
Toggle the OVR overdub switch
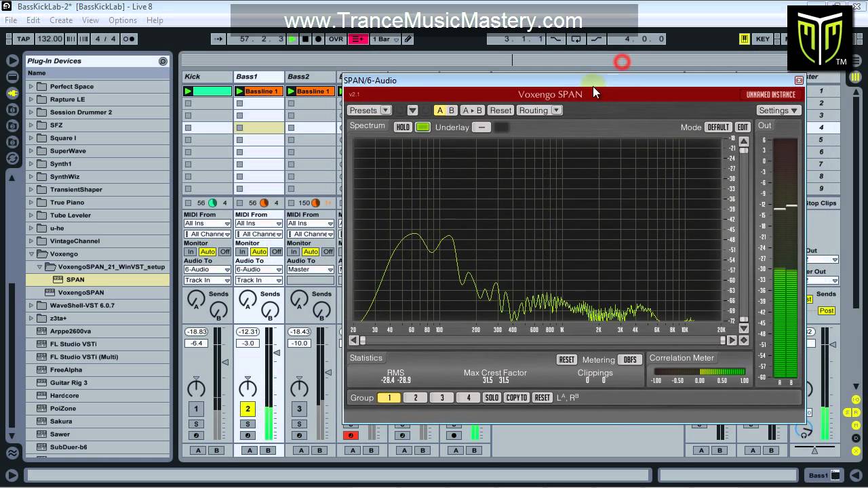point(336,39)
